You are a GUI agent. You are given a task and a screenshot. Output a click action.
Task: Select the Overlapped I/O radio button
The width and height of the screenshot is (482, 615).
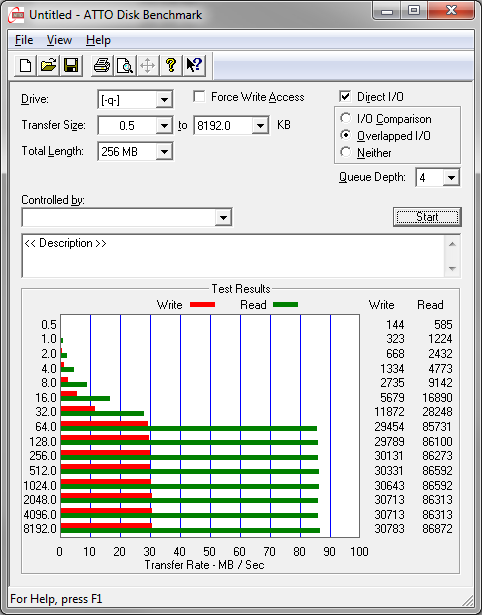click(346, 135)
